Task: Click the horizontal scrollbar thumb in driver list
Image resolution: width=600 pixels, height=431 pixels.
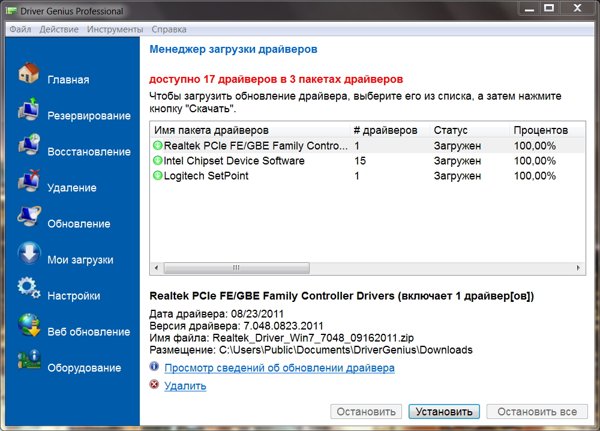Action: click(x=236, y=268)
